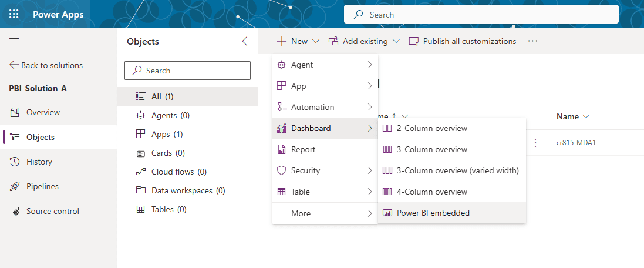Image resolution: width=644 pixels, height=268 pixels.
Task: Click the Overview icon in sidebar
Action: 14,112
